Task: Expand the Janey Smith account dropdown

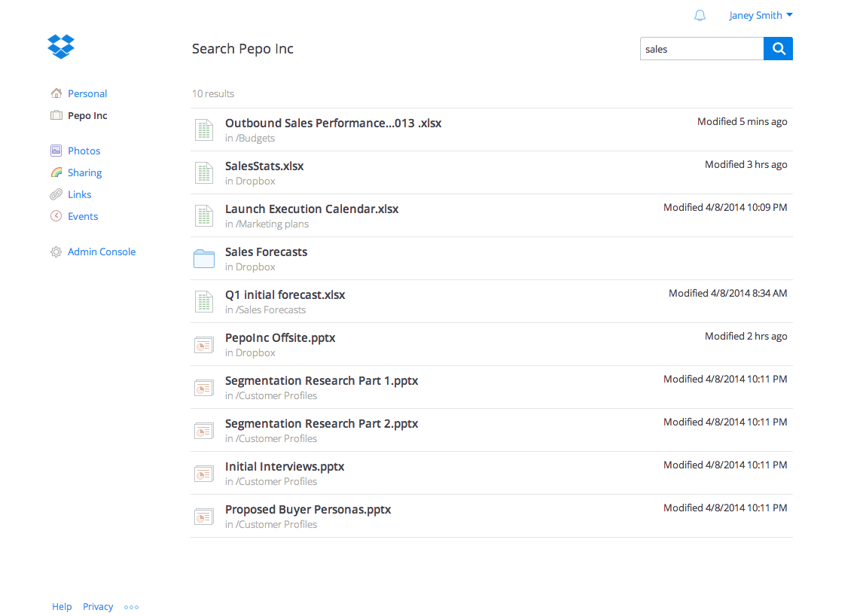Action: tap(760, 16)
